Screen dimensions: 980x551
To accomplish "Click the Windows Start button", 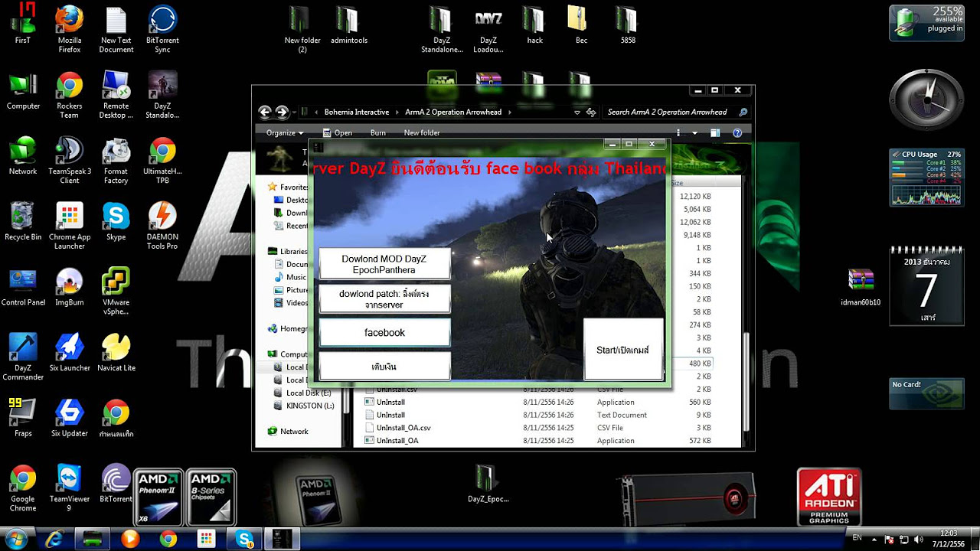I will [x=16, y=538].
